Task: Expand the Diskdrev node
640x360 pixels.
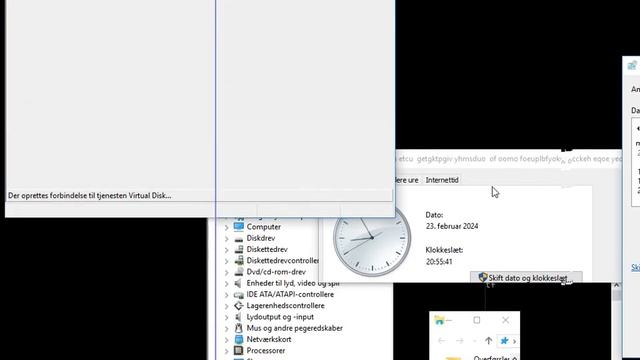Action: (x=227, y=238)
